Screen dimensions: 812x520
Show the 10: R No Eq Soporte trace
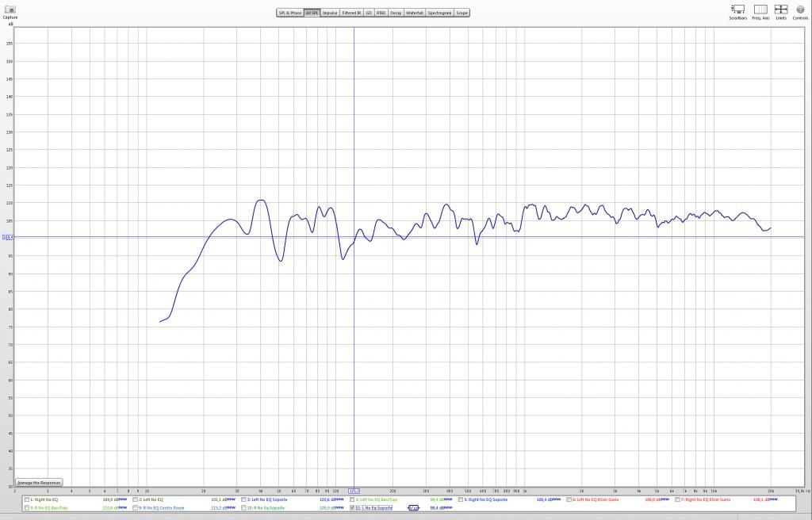tap(244, 508)
